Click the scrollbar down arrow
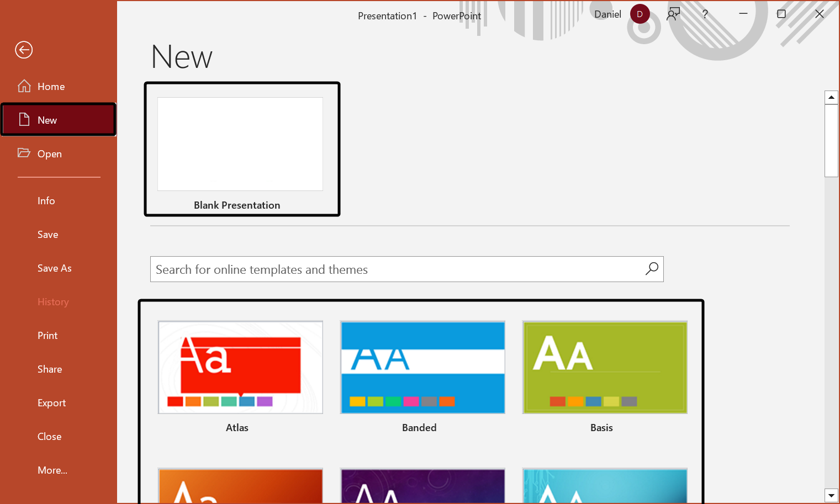This screenshot has width=840, height=504. tap(831, 495)
